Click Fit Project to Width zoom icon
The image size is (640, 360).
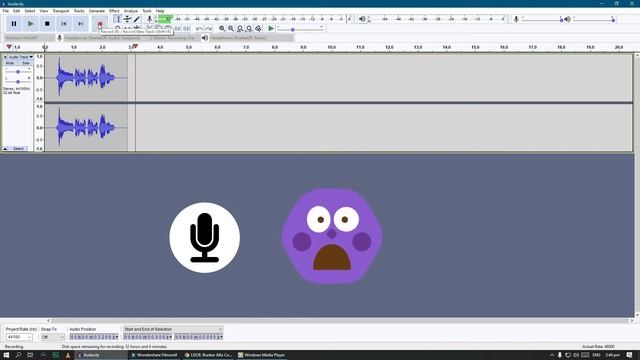[249, 29]
